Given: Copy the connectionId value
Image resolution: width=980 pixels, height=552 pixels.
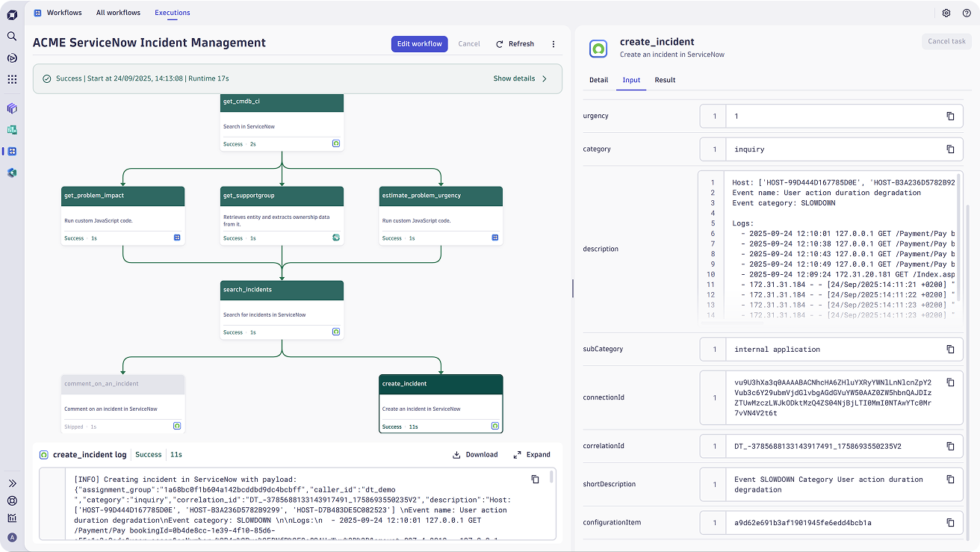Looking at the screenshot, I should [x=950, y=382].
